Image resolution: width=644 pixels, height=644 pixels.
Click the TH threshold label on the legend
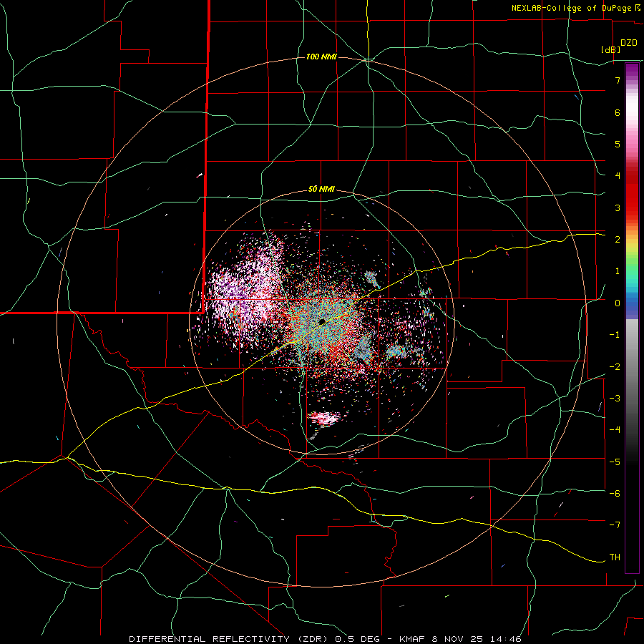(615, 557)
